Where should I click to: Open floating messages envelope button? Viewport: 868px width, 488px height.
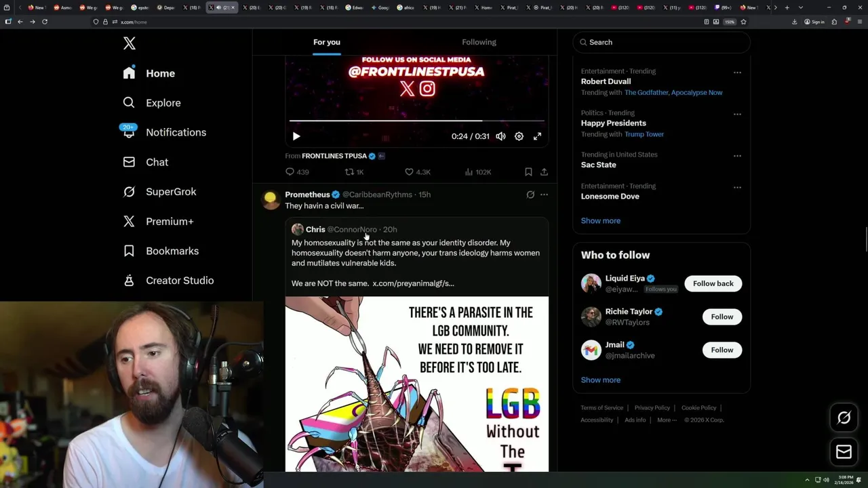click(x=844, y=452)
